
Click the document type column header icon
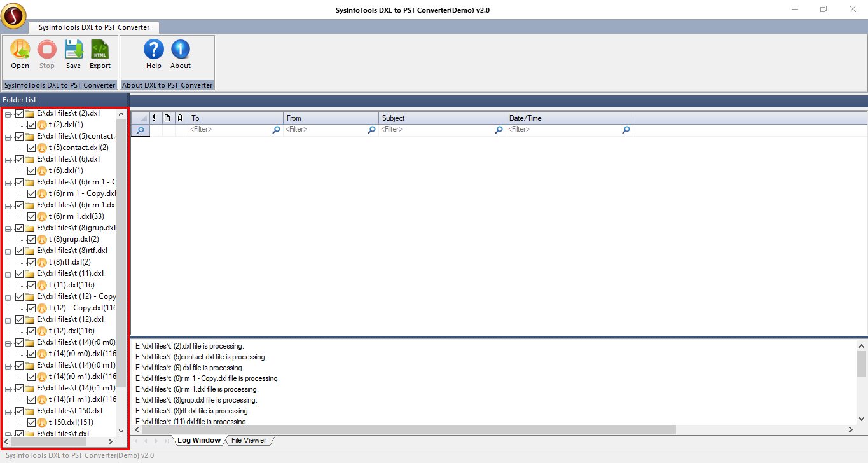[167, 118]
